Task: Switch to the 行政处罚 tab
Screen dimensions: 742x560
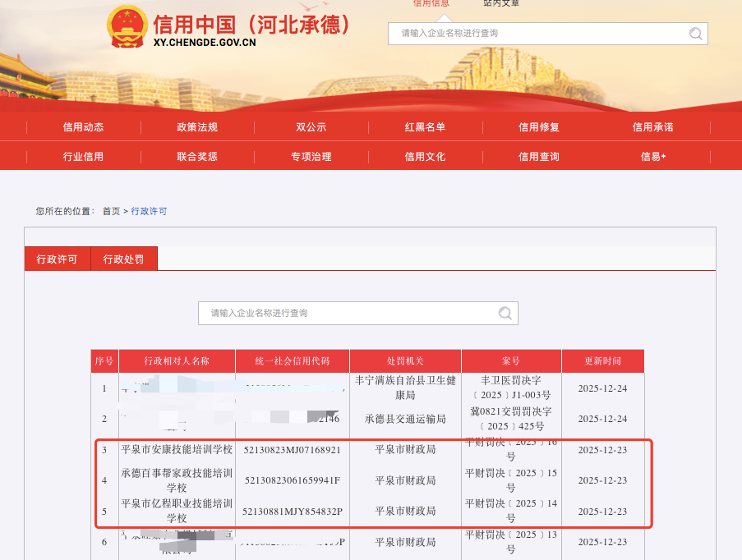Action: 123,259
